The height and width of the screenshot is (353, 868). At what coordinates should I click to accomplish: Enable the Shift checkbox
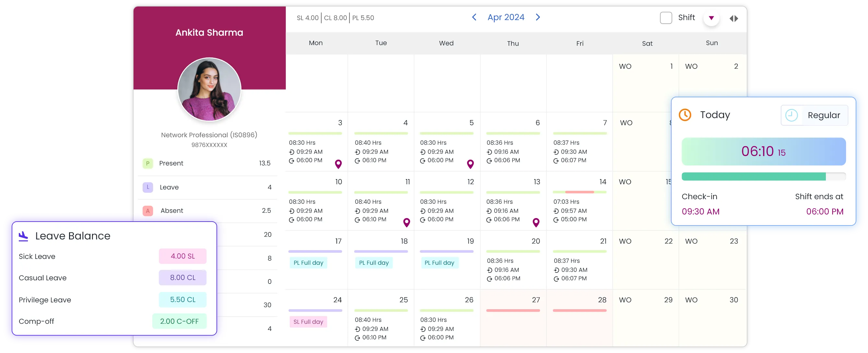coord(666,18)
